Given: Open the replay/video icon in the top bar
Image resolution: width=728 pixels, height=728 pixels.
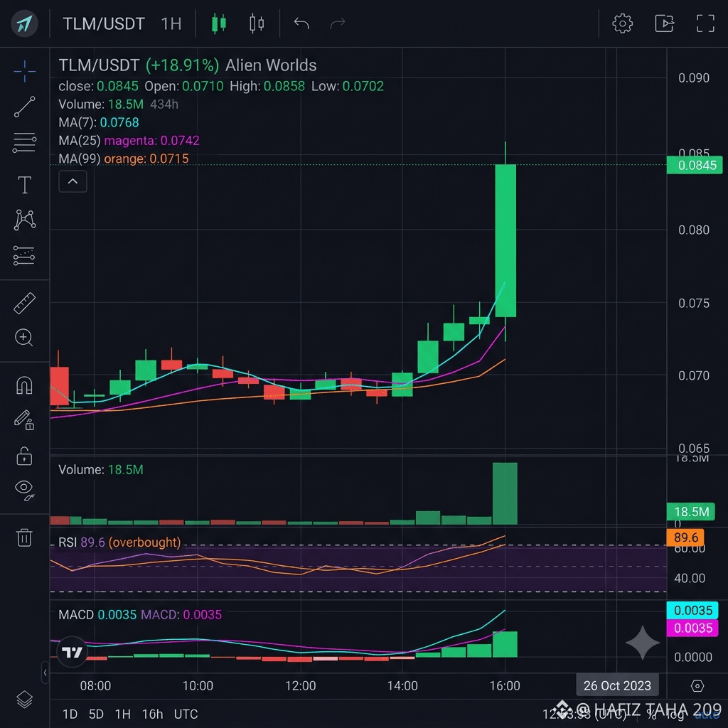Looking at the screenshot, I should point(664,23).
